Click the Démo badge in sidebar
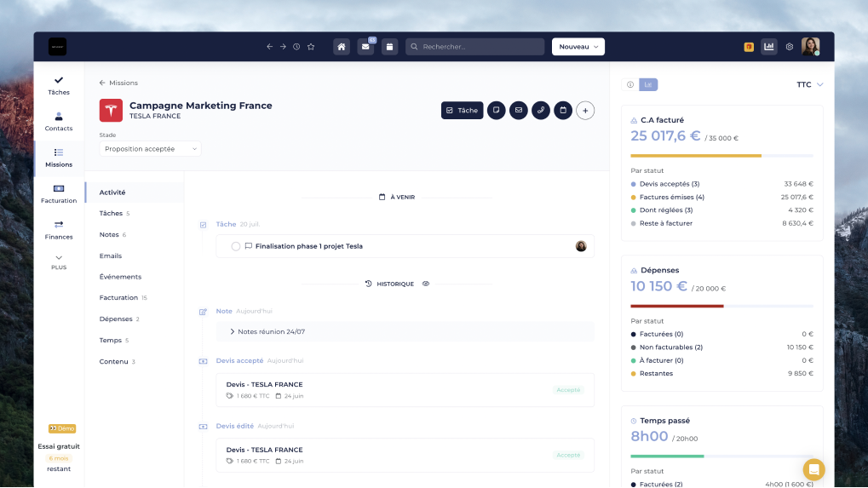 click(62, 428)
